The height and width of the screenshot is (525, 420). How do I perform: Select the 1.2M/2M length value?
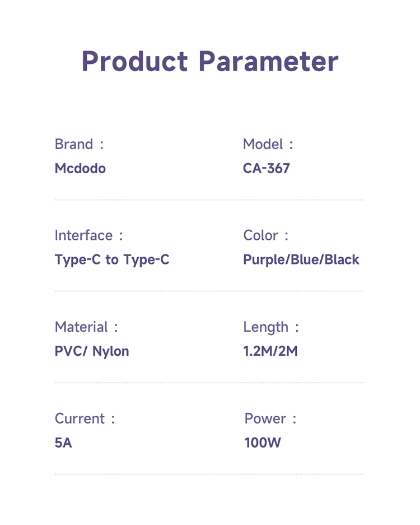270,352
